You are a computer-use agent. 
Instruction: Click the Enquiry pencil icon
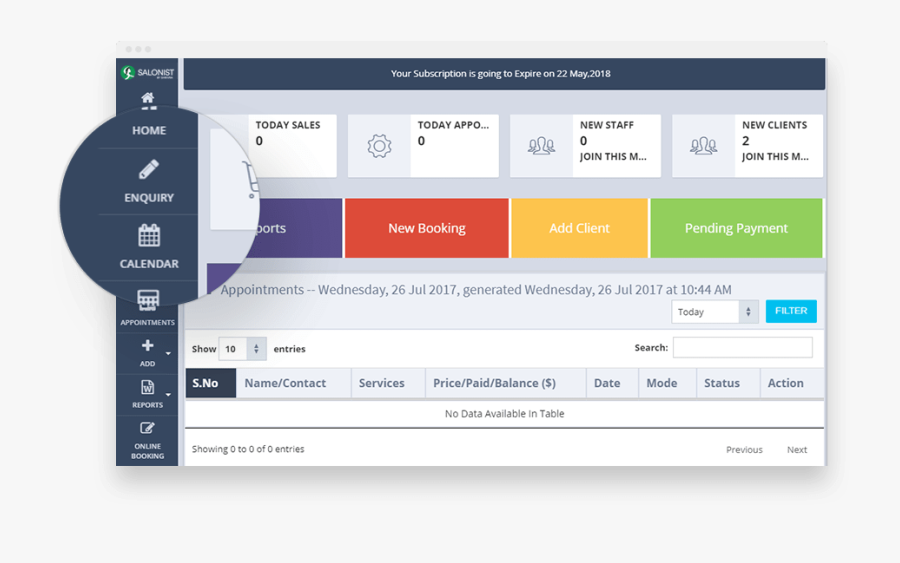(x=148, y=170)
